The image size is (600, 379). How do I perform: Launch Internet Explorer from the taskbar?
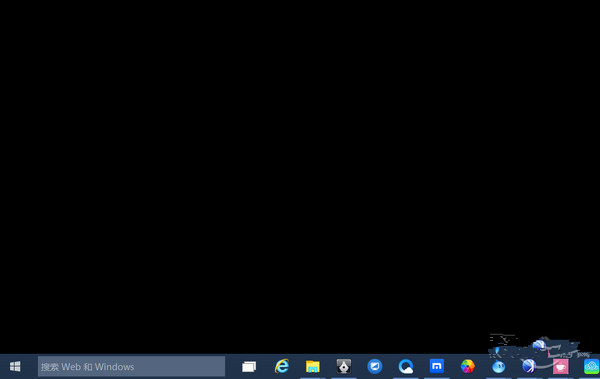pos(282,366)
